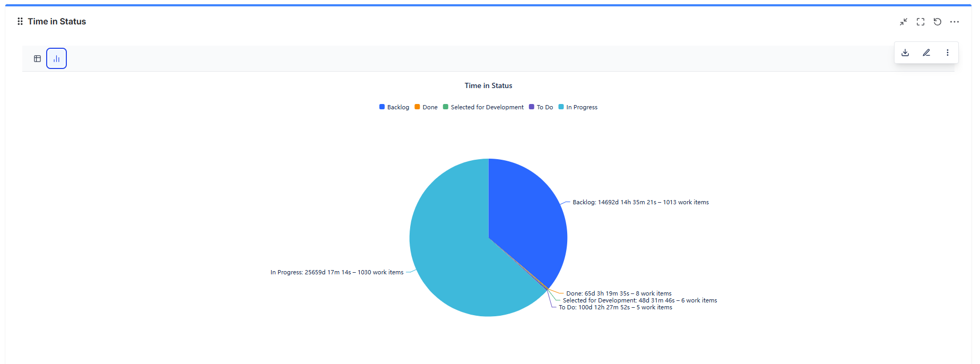This screenshot has width=980, height=364.
Task: Expand gadget to full screen
Action: click(x=921, y=22)
